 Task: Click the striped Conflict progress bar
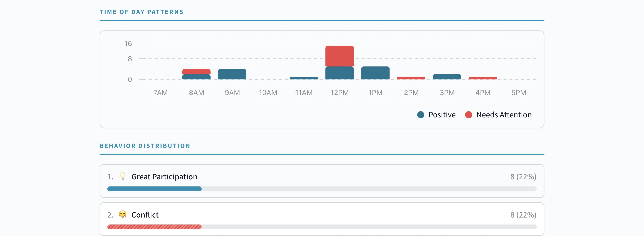click(154, 227)
